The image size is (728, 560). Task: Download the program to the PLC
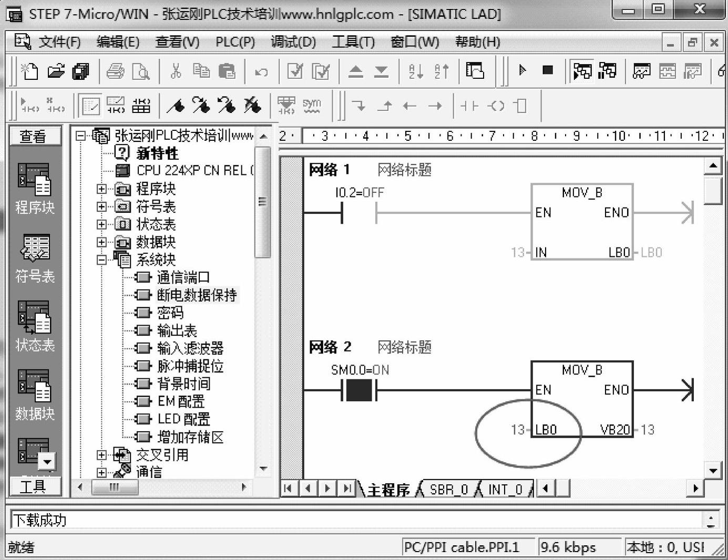(x=381, y=71)
